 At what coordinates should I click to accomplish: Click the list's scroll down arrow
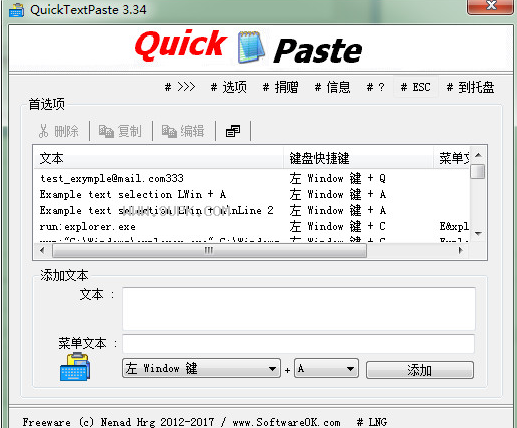tap(478, 233)
